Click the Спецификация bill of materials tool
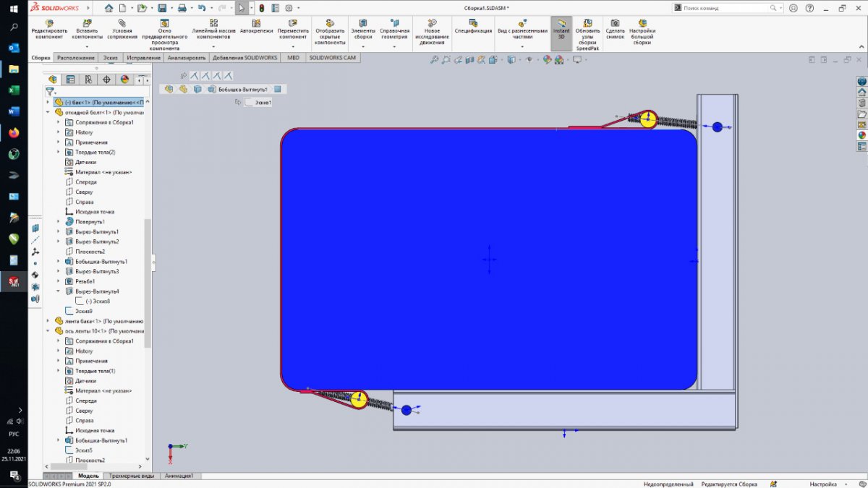 (473, 27)
